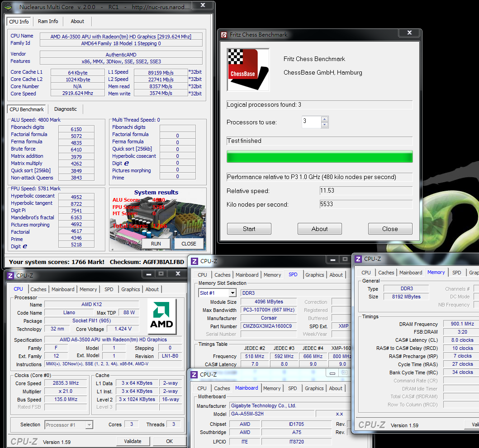Click the Core Speed 2835.3 MHz field
This screenshot has height=448, width=479.
pyautogui.click(x=66, y=383)
